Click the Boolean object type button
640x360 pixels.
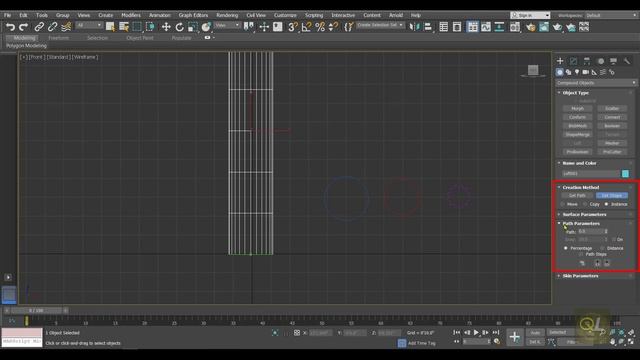click(x=612, y=126)
